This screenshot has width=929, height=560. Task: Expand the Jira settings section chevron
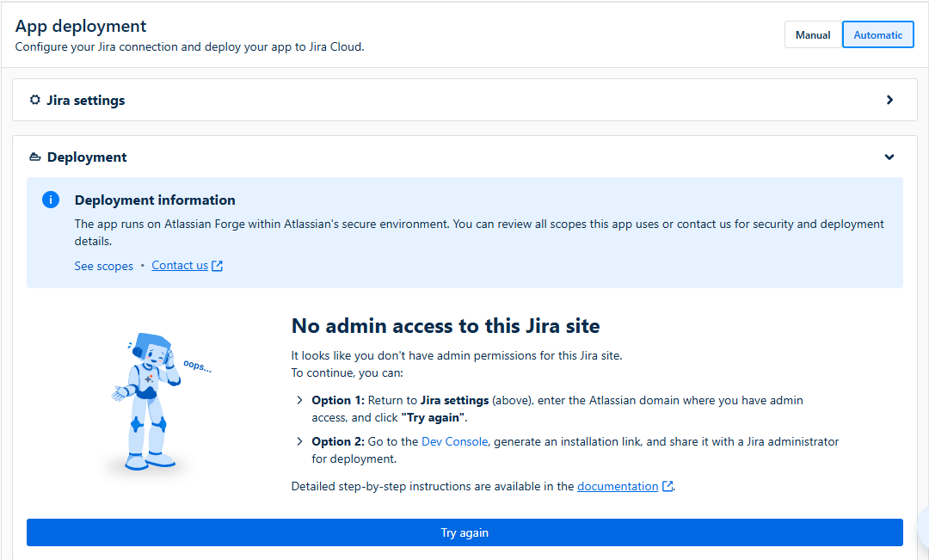[x=889, y=100]
